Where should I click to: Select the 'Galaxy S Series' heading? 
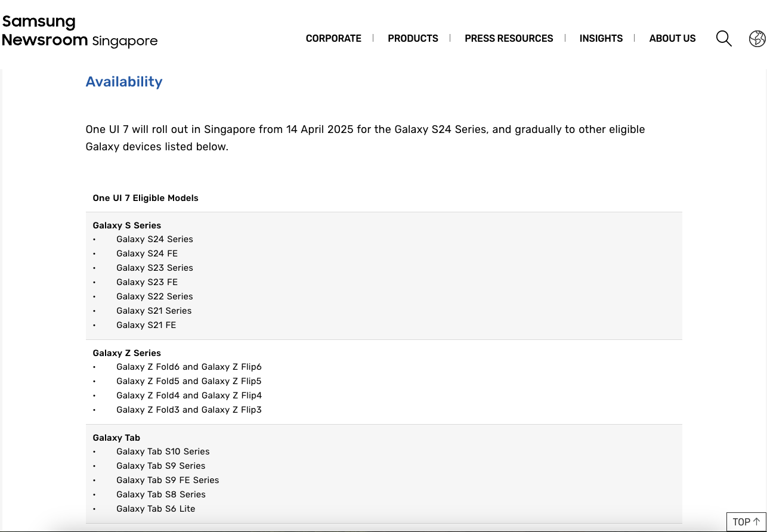pyautogui.click(x=127, y=225)
